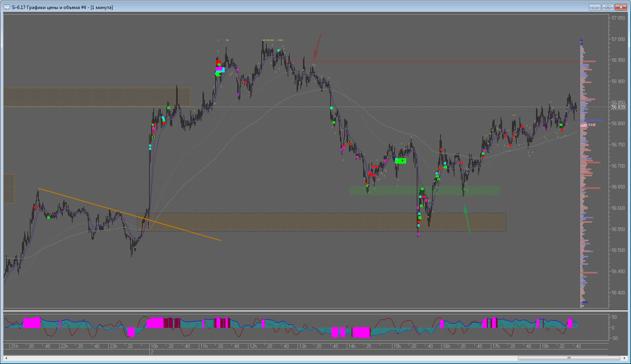631x364 pixels.
Task: Click the 56 700 price axis label
Action: click(618, 166)
